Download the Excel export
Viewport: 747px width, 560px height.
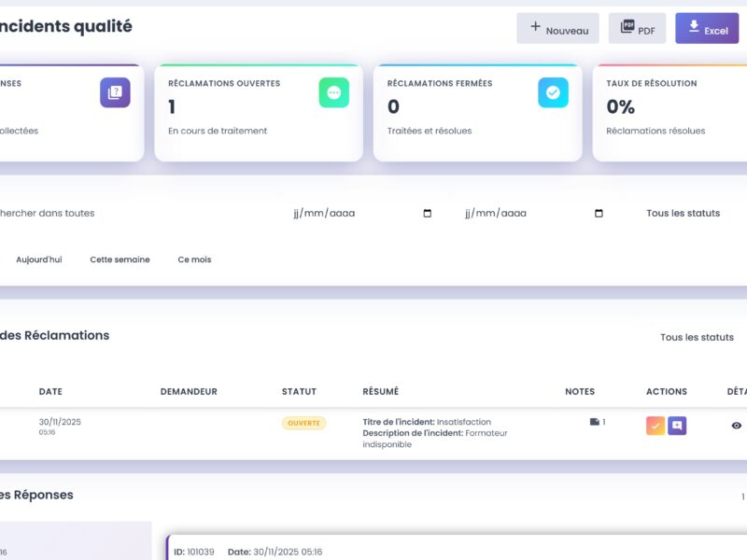tap(706, 29)
